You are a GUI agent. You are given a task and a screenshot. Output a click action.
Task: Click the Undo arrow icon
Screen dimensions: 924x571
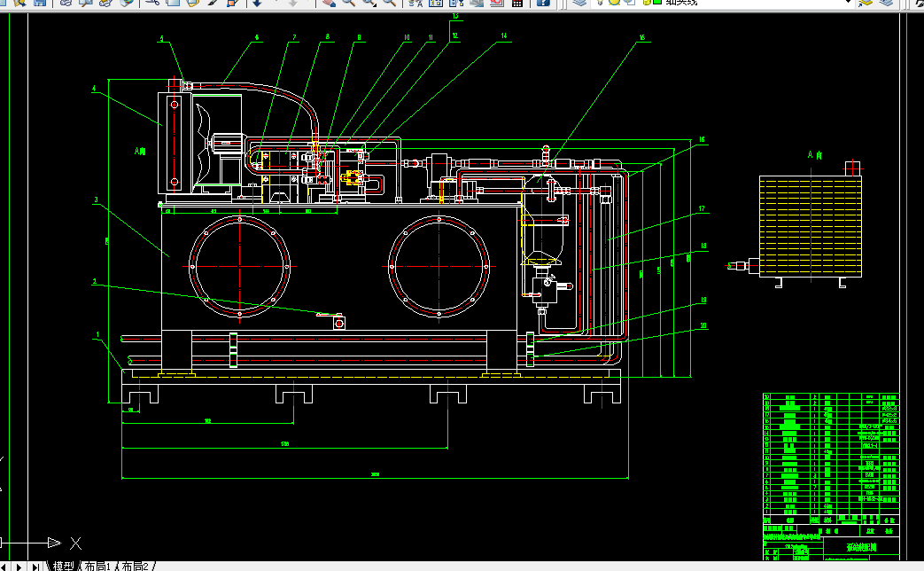pyautogui.click(x=257, y=3)
